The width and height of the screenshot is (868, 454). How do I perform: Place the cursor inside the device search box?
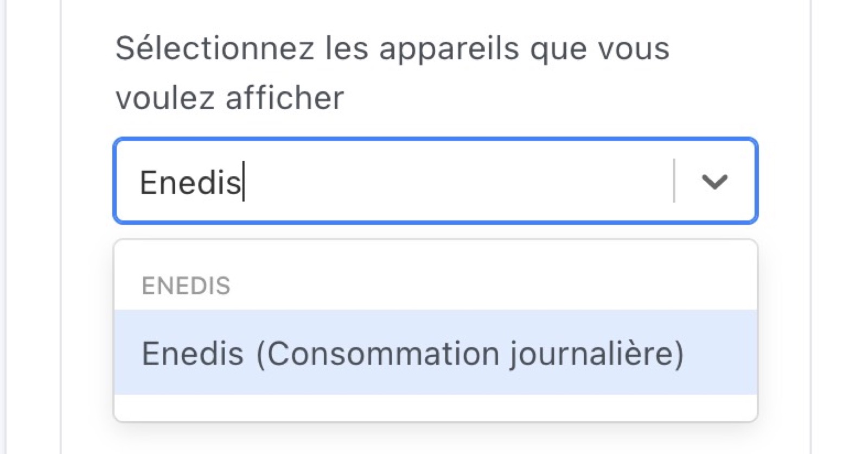(325, 181)
